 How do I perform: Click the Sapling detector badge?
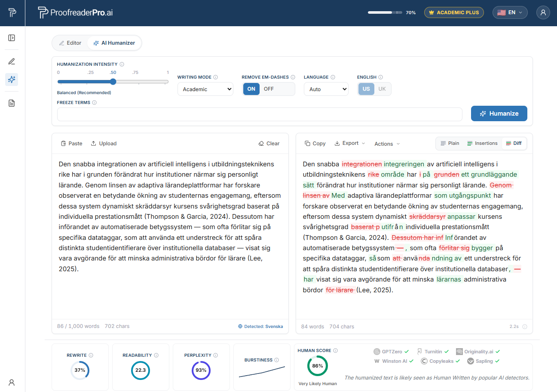point(483,361)
